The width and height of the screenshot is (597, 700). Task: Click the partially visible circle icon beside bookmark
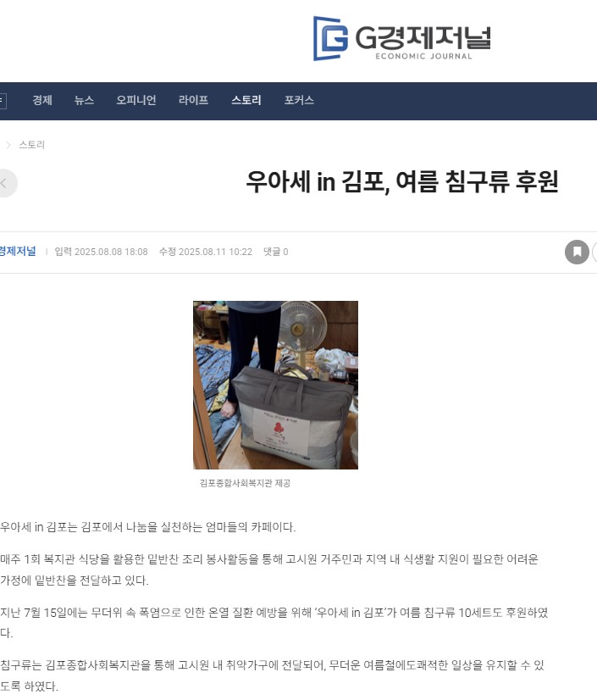point(594,253)
